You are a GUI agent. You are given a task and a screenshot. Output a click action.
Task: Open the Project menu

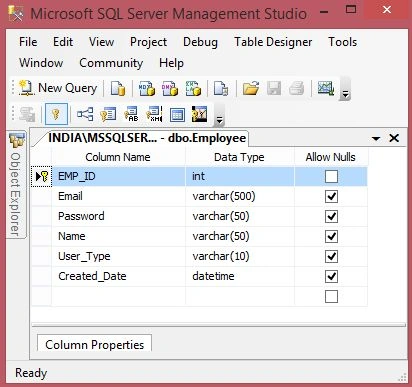(x=148, y=42)
